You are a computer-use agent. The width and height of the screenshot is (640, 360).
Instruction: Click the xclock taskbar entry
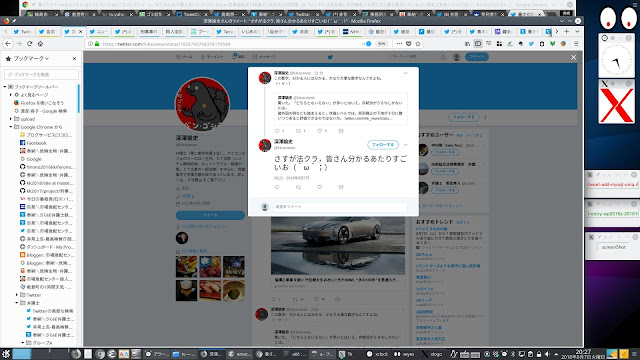tap(378, 354)
